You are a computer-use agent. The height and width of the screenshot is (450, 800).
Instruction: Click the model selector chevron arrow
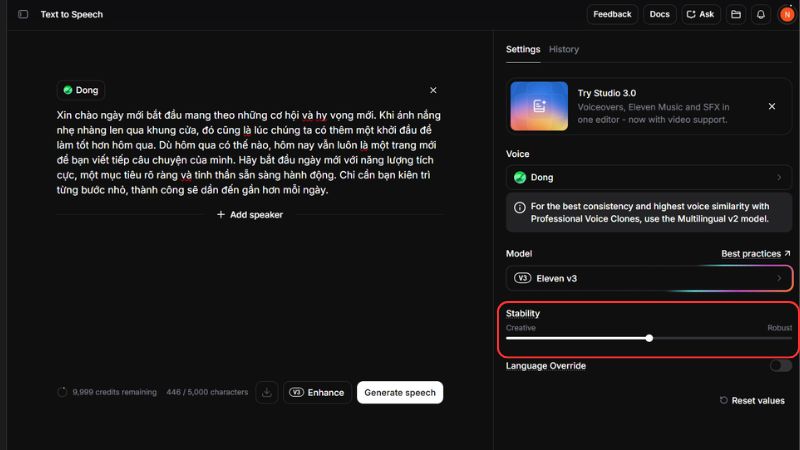click(x=779, y=278)
